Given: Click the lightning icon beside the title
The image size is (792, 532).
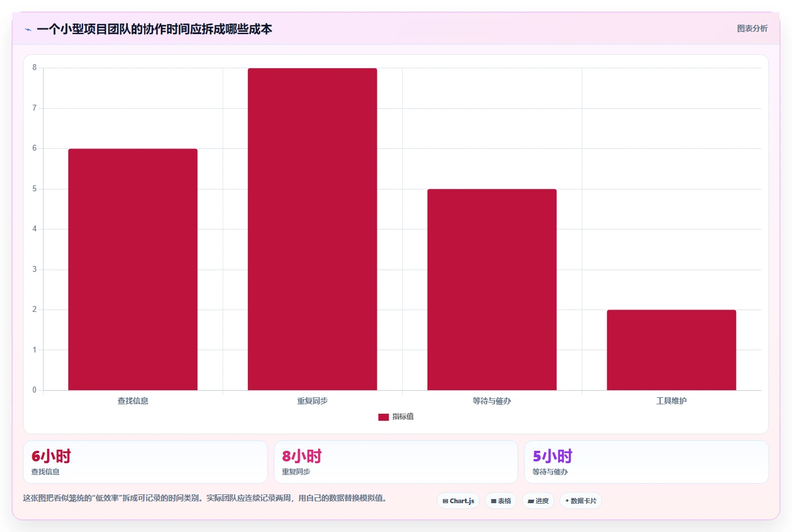Looking at the screenshot, I should tap(28, 29).
